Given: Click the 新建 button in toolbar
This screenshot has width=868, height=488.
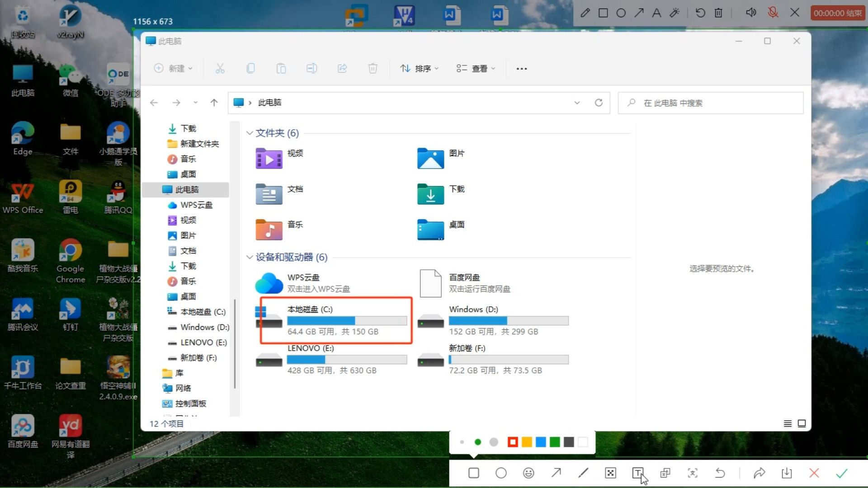Looking at the screenshot, I should pyautogui.click(x=173, y=68).
